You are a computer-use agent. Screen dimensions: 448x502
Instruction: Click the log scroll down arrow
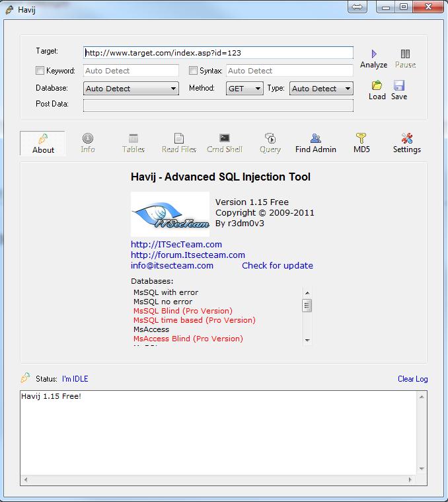[422, 469]
